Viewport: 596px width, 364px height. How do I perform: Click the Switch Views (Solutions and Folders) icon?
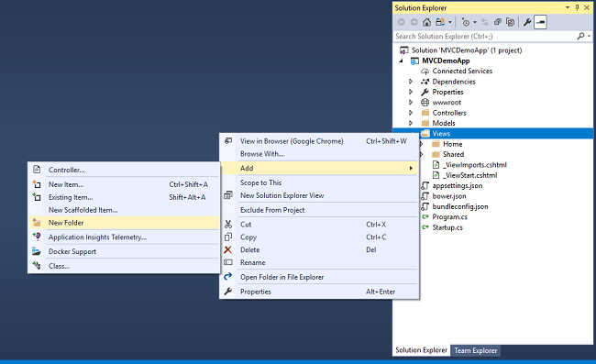440,22
